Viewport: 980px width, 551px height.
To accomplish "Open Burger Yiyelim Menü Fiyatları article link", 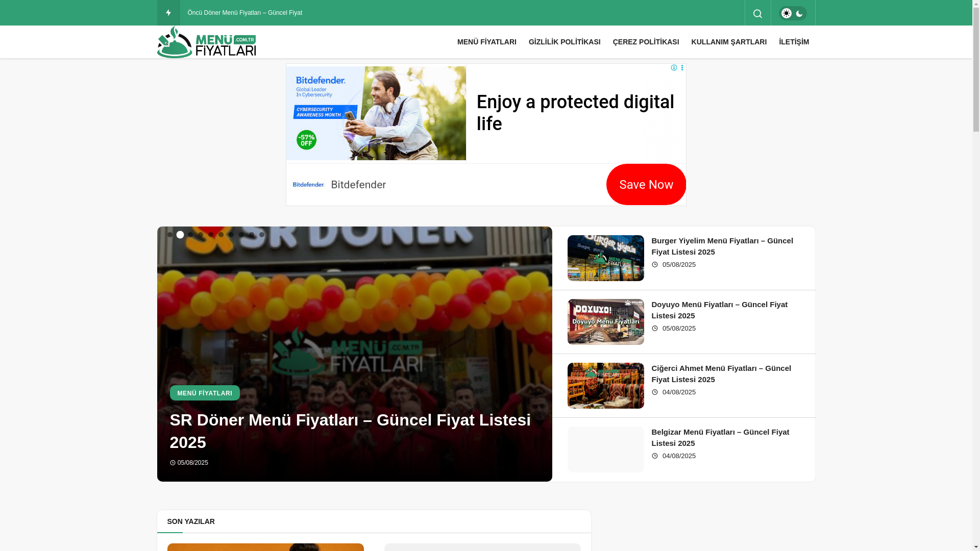I will (722, 246).
